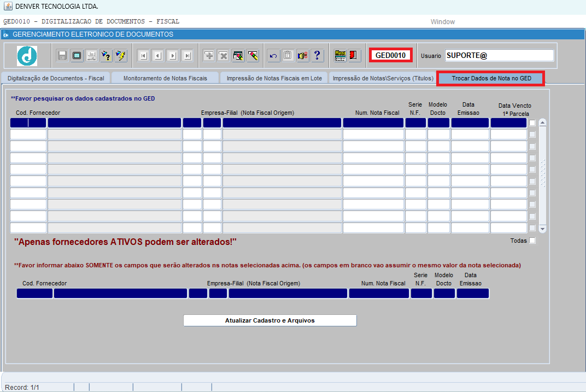Tick the last row selection checkbox
586x392 pixels.
click(532, 228)
